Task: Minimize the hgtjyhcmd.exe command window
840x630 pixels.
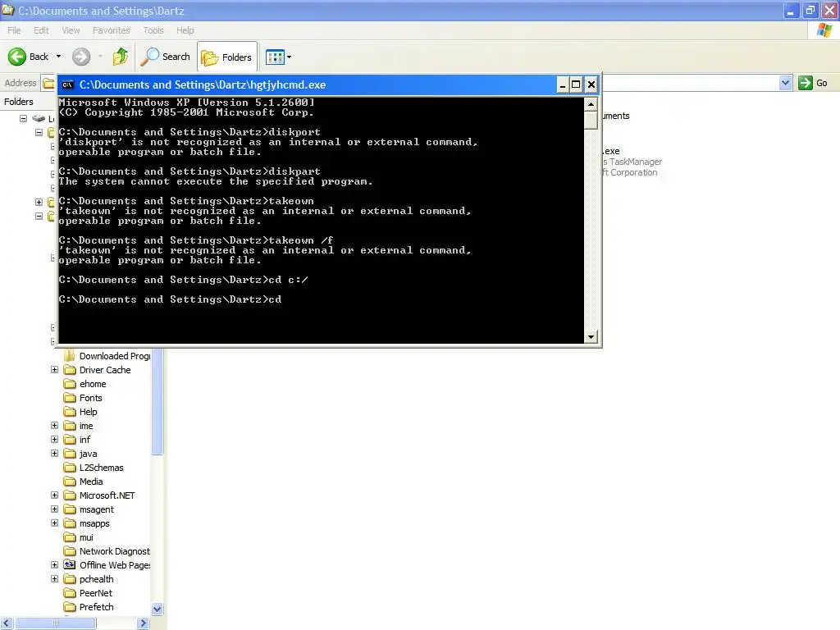Action: (563, 84)
